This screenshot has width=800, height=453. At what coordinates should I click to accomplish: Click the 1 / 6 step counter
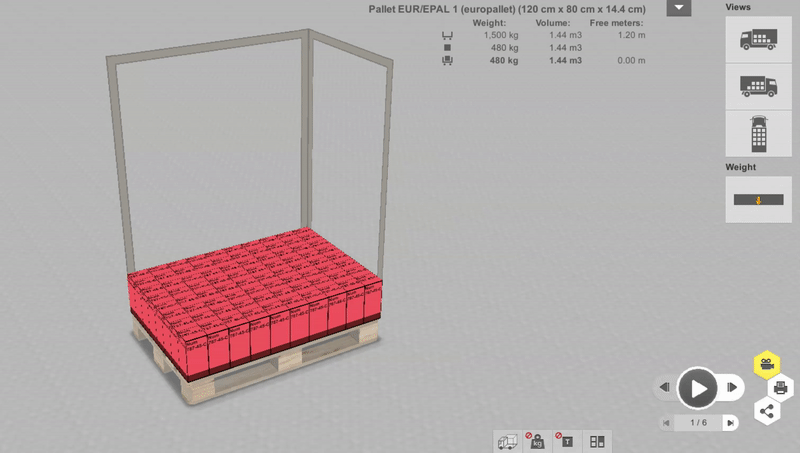pyautogui.click(x=698, y=424)
